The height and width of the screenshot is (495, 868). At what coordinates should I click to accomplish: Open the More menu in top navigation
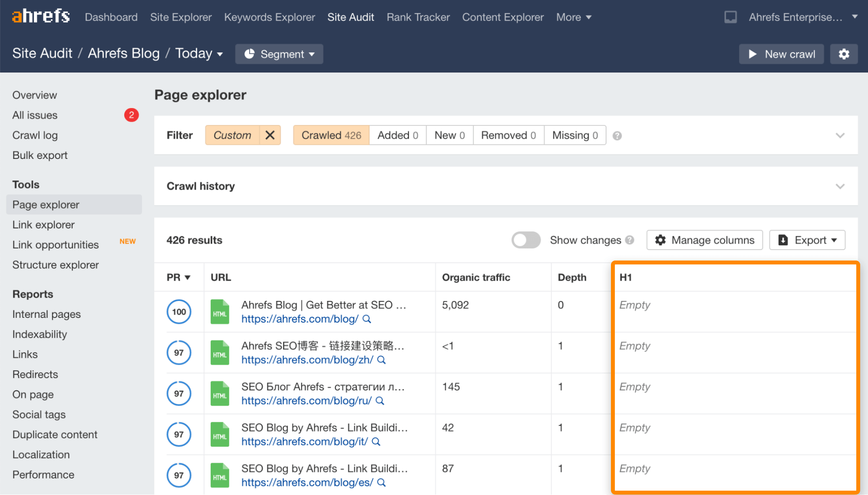[573, 17]
